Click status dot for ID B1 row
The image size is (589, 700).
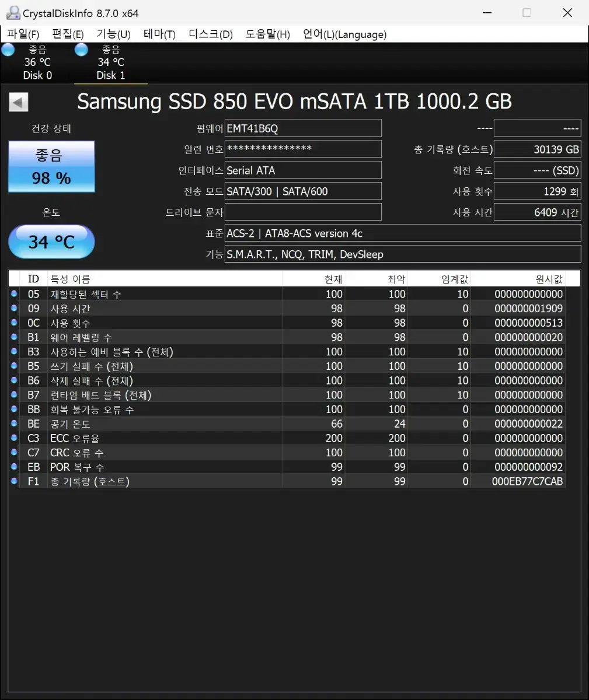[14, 337]
